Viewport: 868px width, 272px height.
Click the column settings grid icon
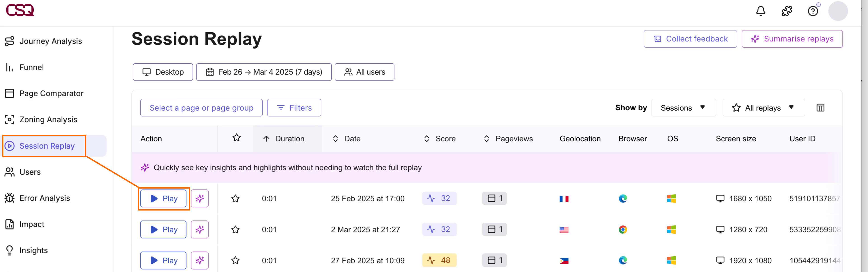pyautogui.click(x=821, y=108)
